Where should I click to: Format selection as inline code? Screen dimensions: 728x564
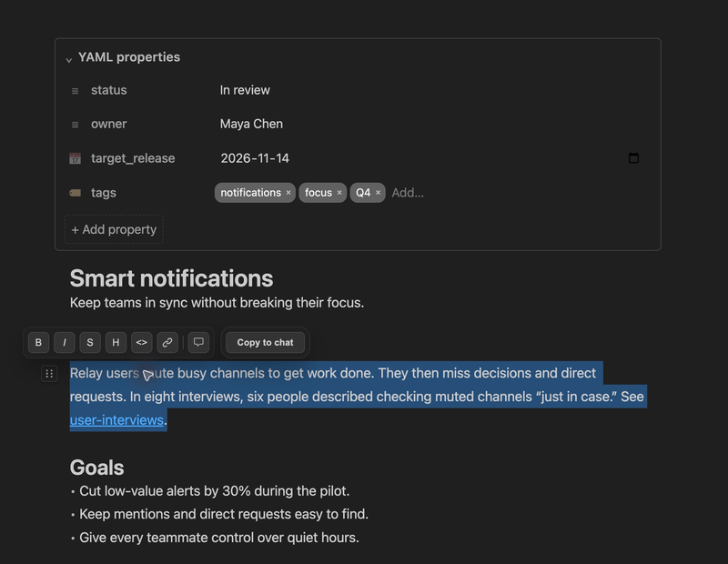point(142,343)
